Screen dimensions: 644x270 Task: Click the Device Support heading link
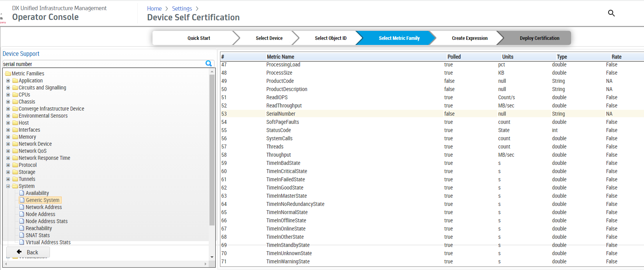[x=21, y=54]
